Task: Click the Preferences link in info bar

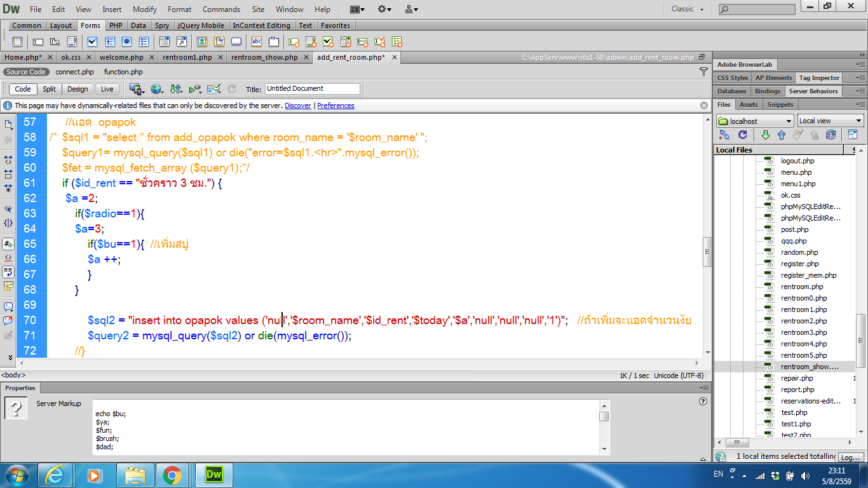Action: tap(336, 105)
